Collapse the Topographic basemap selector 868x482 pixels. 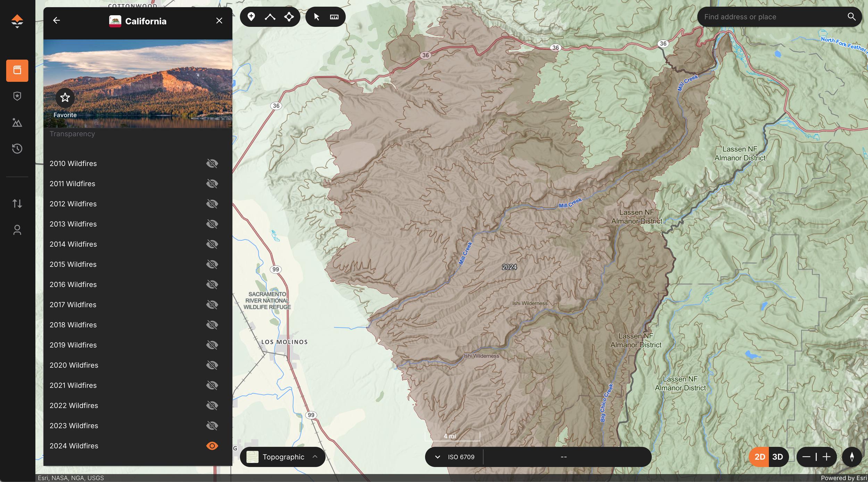point(314,457)
